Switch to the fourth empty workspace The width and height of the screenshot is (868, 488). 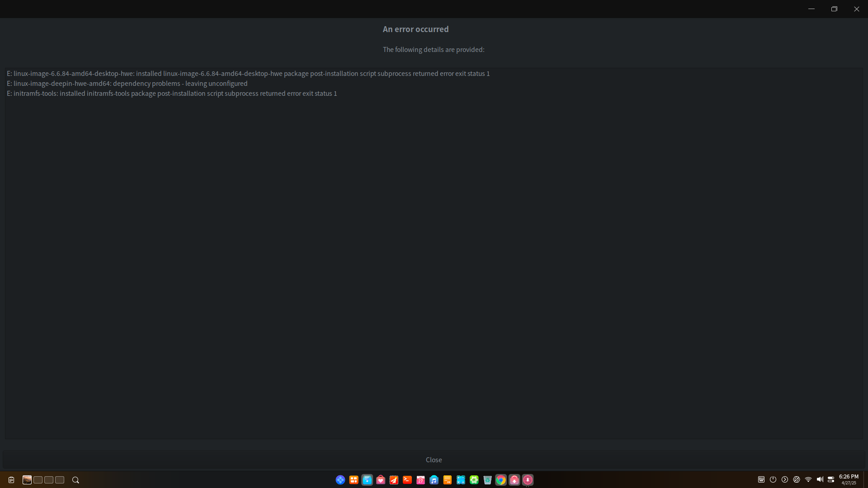click(60, 480)
